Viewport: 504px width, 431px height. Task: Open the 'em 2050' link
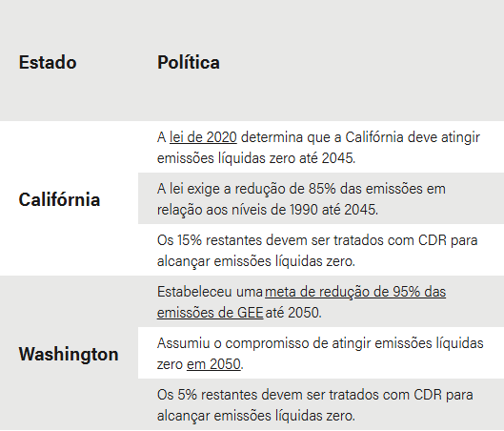point(213,364)
